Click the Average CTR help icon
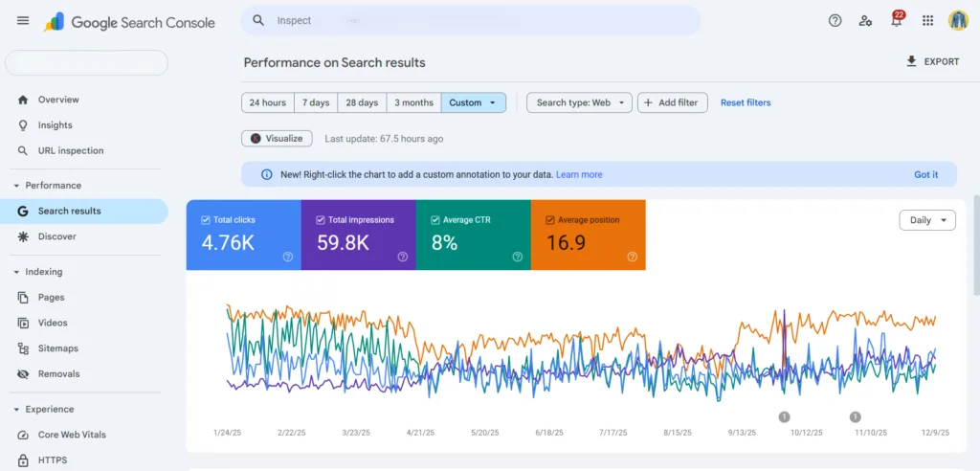This screenshot has width=980, height=471. click(x=517, y=257)
